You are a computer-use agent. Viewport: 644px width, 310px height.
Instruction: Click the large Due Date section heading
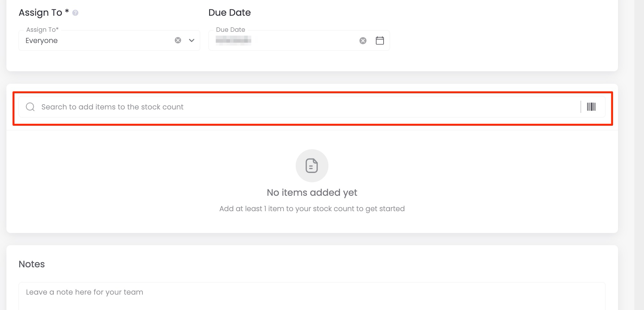(229, 13)
